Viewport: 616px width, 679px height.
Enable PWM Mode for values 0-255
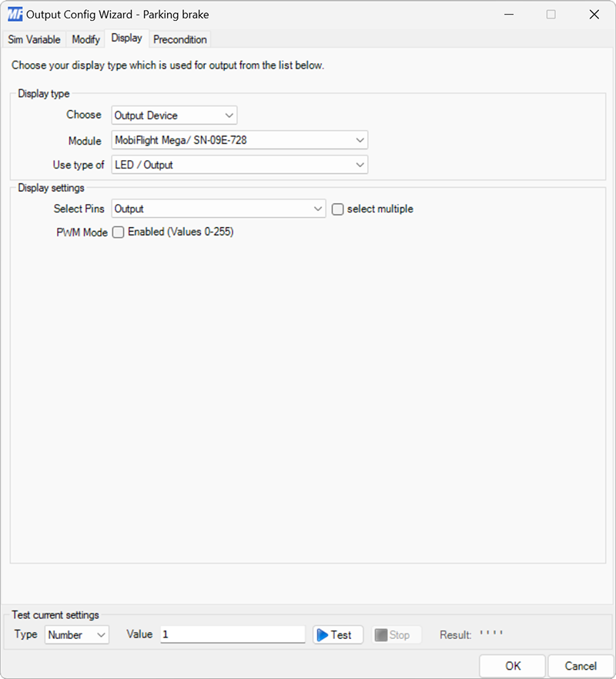point(118,232)
